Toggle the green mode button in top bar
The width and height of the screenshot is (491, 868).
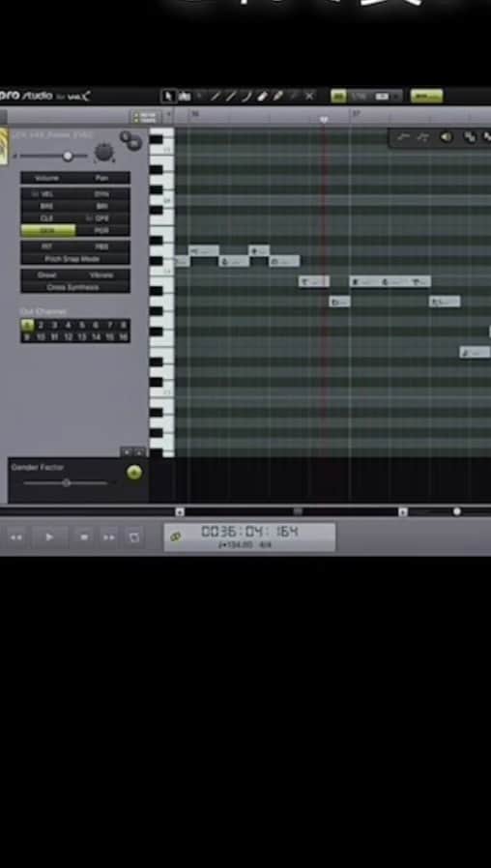click(x=338, y=97)
